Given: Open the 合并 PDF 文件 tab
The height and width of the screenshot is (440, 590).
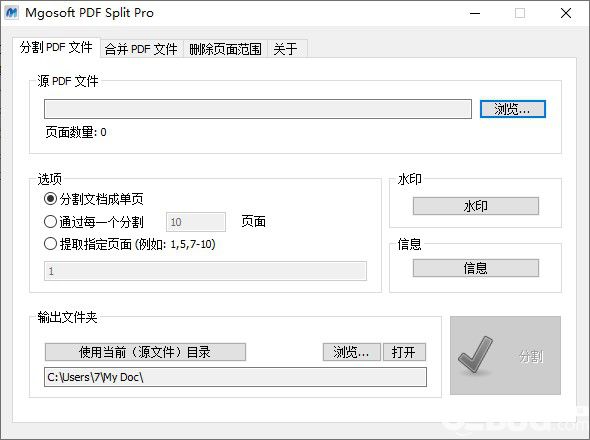Looking at the screenshot, I should [141, 49].
